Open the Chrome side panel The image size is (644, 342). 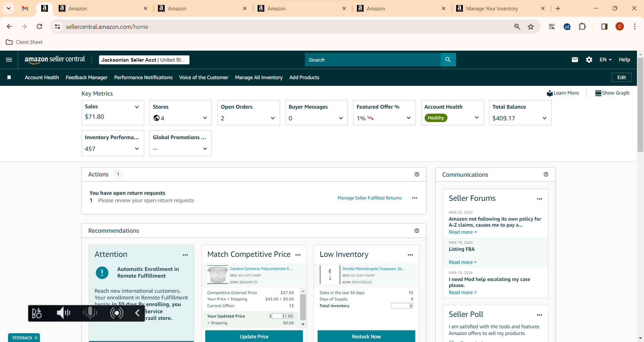pyautogui.click(x=604, y=27)
